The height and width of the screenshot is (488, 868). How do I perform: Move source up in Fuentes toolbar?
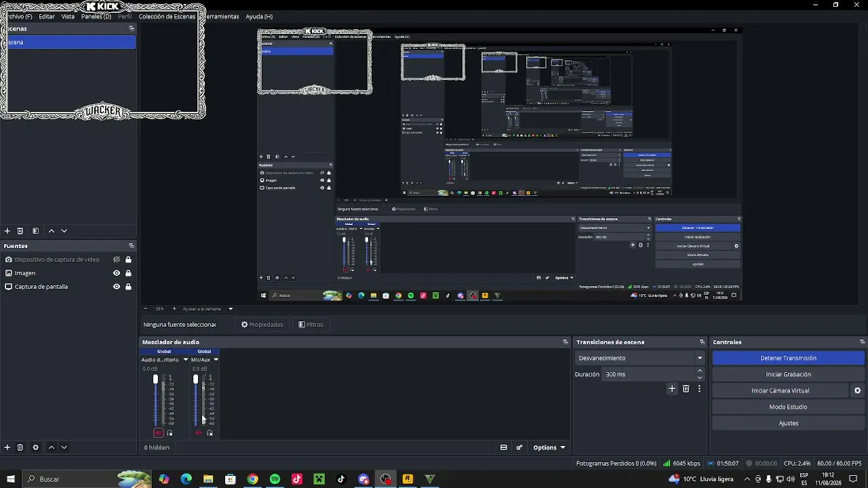coord(51,447)
